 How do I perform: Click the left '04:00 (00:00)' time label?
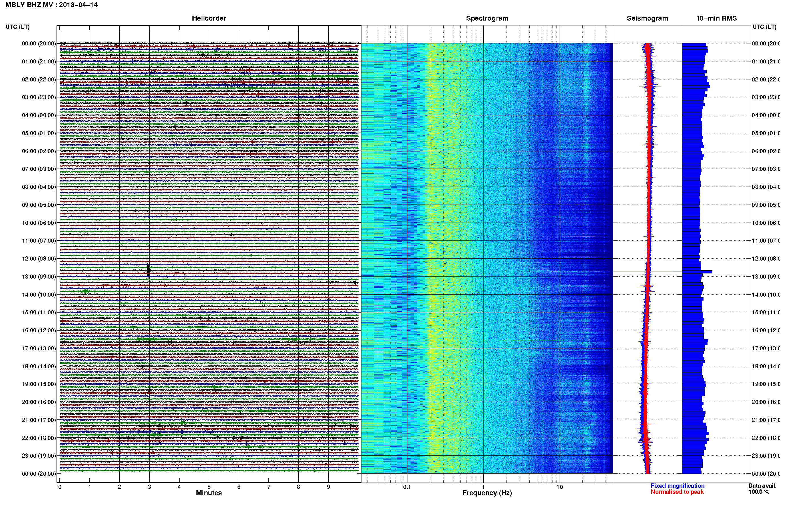tap(39, 115)
